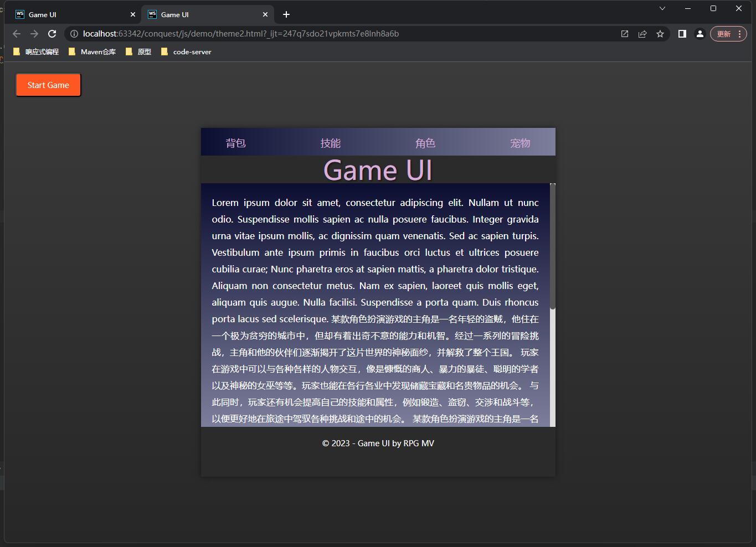756x547 pixels.
Task: Maximize the browser window
Action: (x=713, y=8)
